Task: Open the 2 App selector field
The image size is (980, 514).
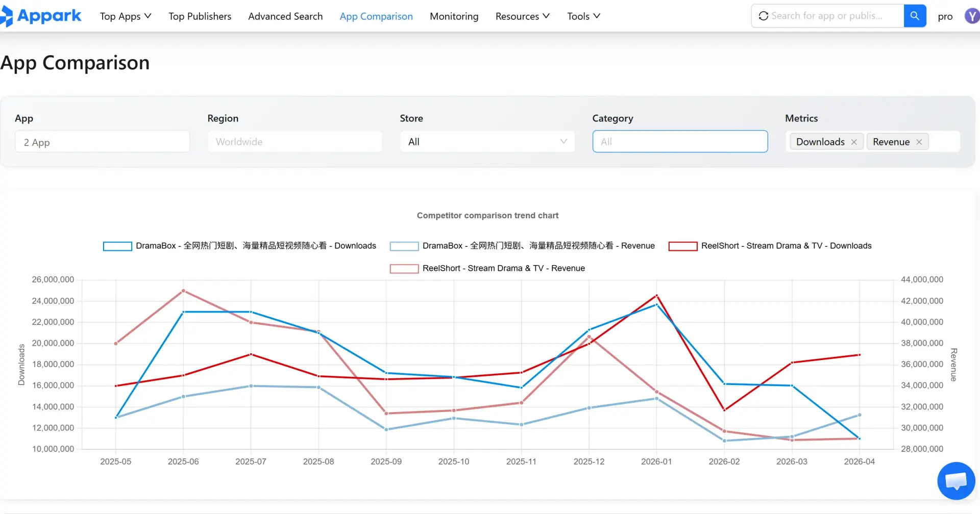Action: pos(102,142)
